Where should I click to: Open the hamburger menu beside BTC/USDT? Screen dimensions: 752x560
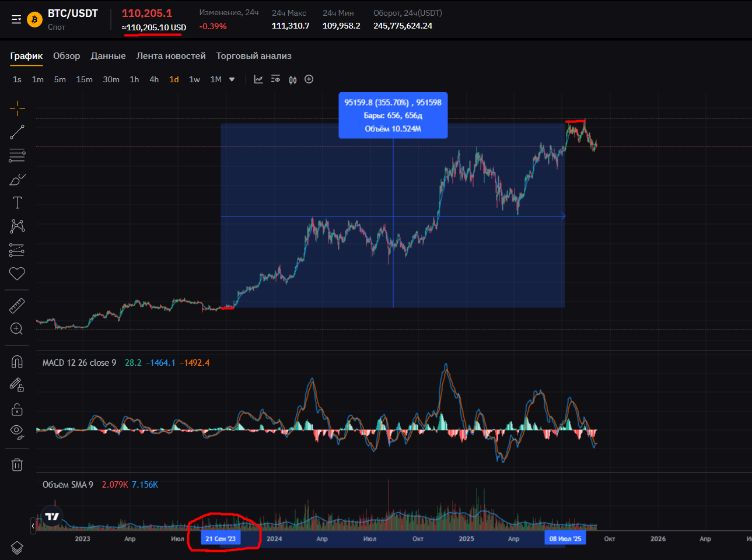[x=16, y=19]
